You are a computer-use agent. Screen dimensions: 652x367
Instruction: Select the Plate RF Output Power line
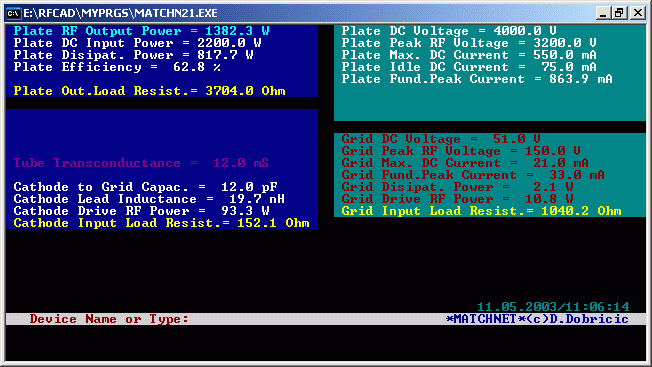141,31
